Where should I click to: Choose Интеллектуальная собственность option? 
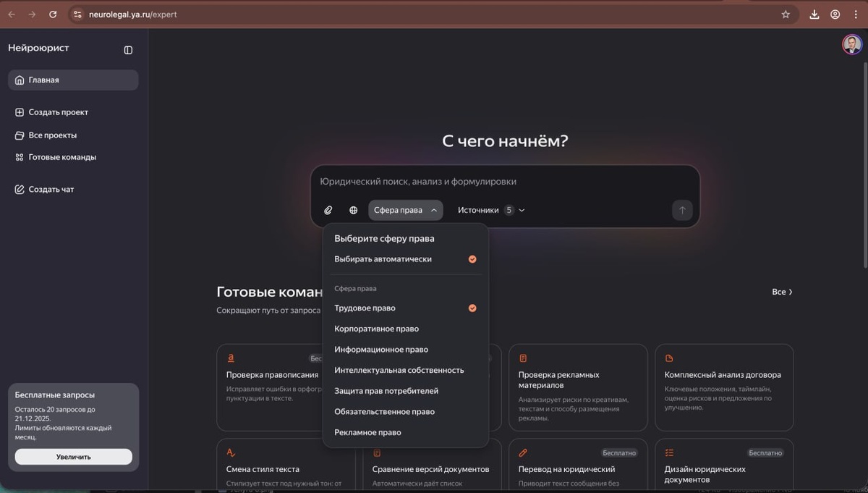click(406, 370)
